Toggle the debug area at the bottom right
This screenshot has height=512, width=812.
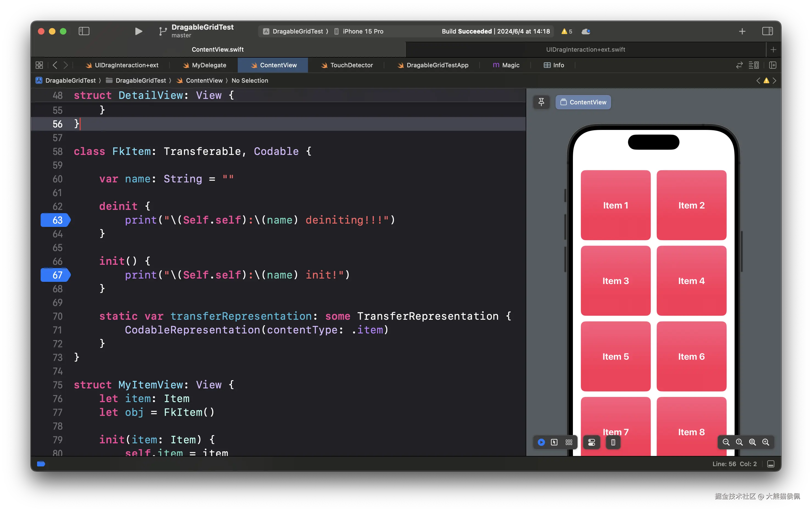tap(771, 464)
